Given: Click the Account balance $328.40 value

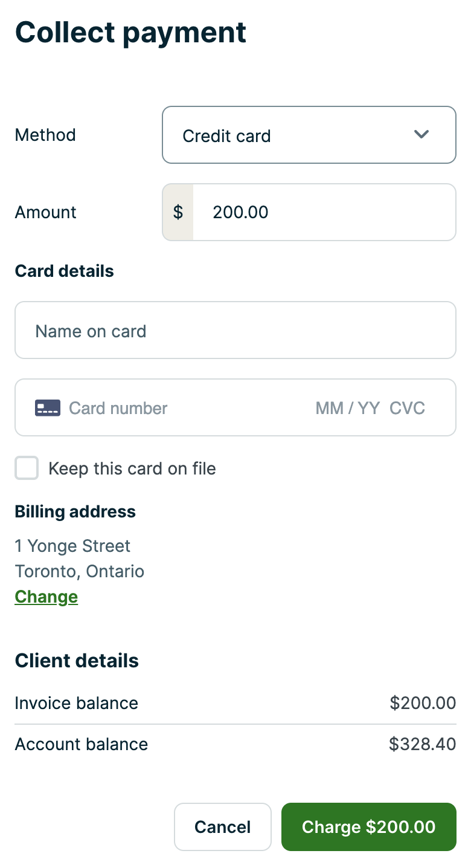Looking at the screenshot, I should click(422, 744).
